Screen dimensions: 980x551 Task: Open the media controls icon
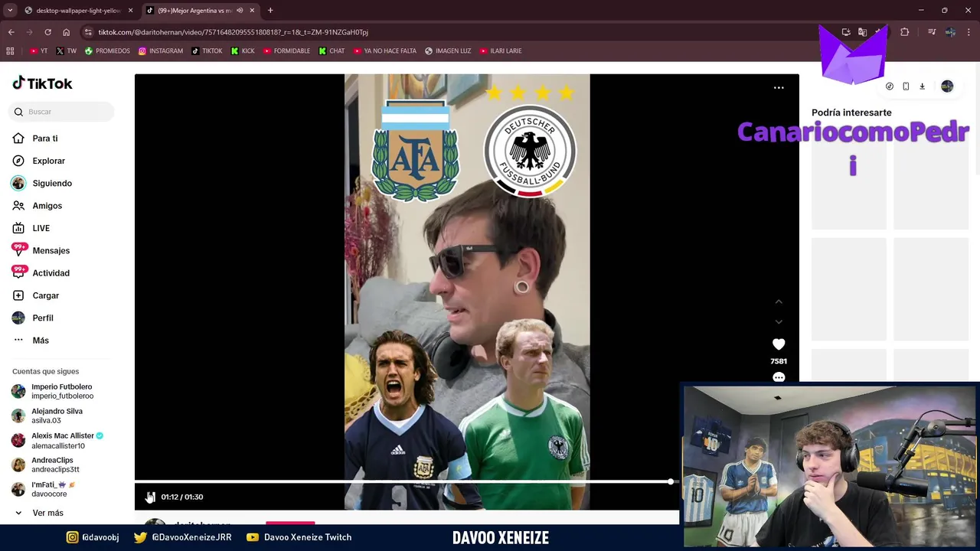pos(932,32)
